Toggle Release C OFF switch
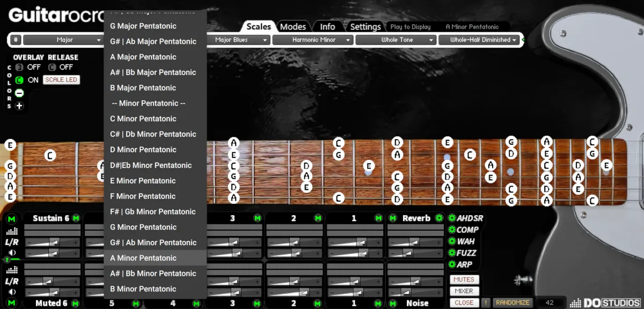The width and height of the screenshot is (644, 309). coord(52,67)
